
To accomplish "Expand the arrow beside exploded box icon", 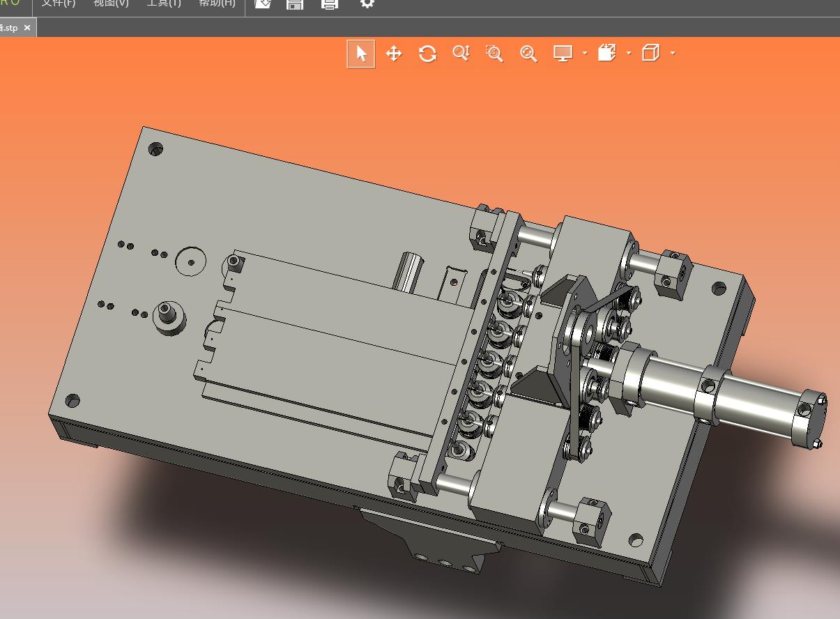I will [x=629, y=54].
